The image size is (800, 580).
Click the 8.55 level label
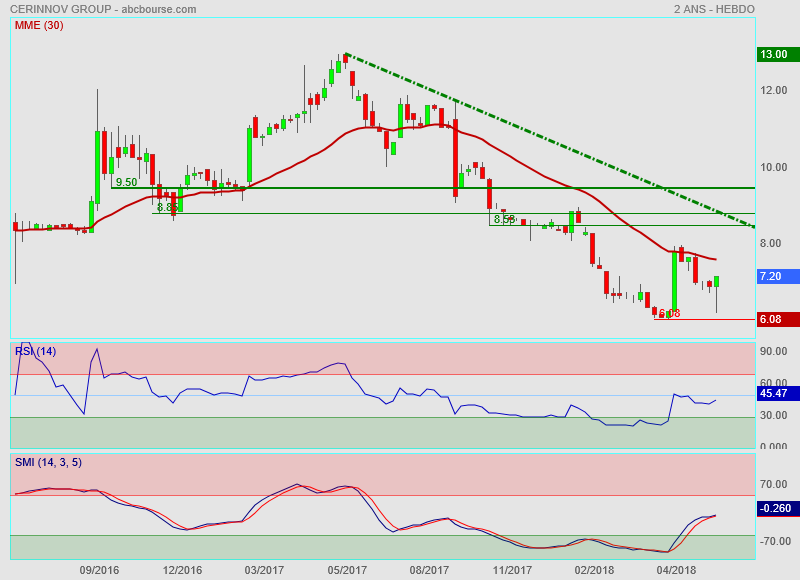pyautogui.click(x=504, y=219)
